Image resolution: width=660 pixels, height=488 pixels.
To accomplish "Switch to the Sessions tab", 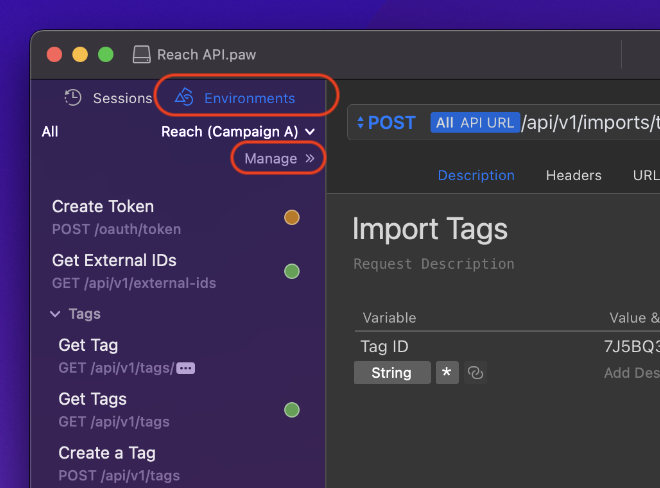I will pos(108,98).
